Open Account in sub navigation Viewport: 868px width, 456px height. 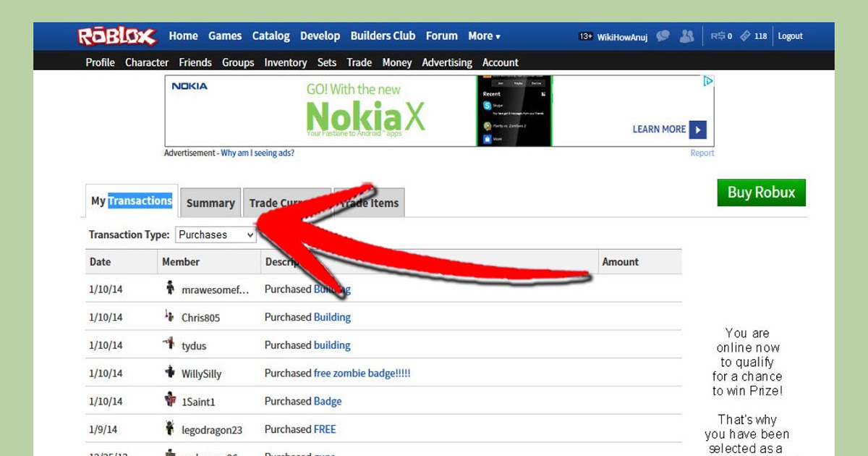[501, 62]
